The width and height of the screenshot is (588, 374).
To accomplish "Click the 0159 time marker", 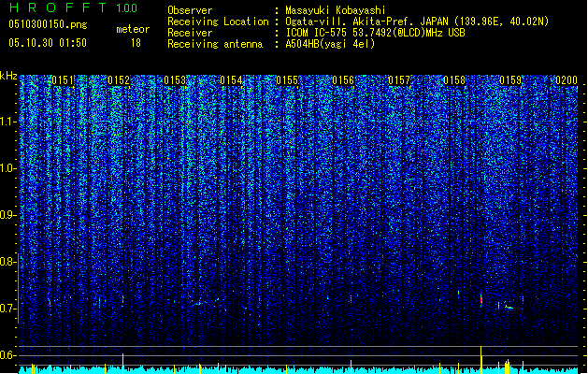I will (510, 80).
